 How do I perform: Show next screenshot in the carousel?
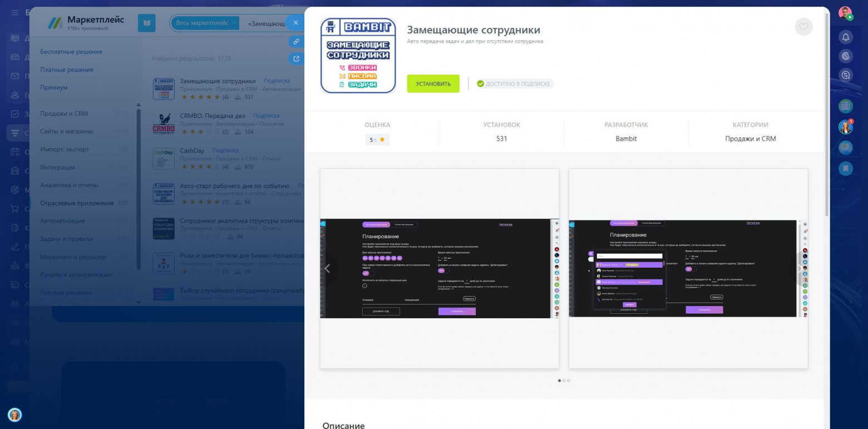click(x=800, y=269)
